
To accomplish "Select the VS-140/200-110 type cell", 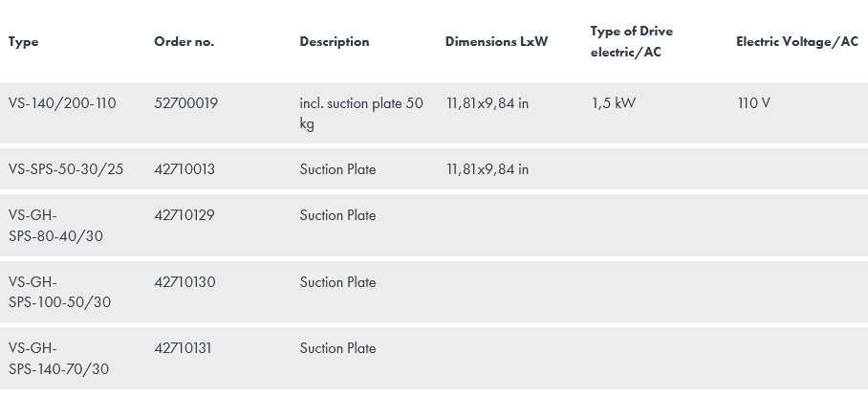I will pyautogui.click(x=62, y=103).
